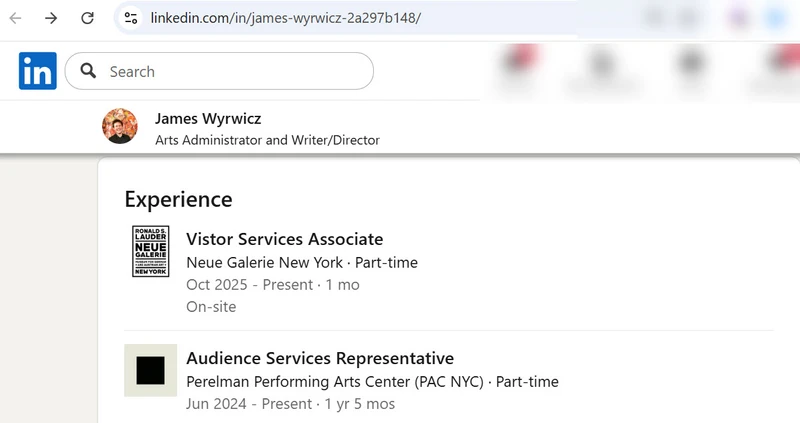Reload the LinkedIn page
The width and height of the screenshot is (800, 423).
87,18
